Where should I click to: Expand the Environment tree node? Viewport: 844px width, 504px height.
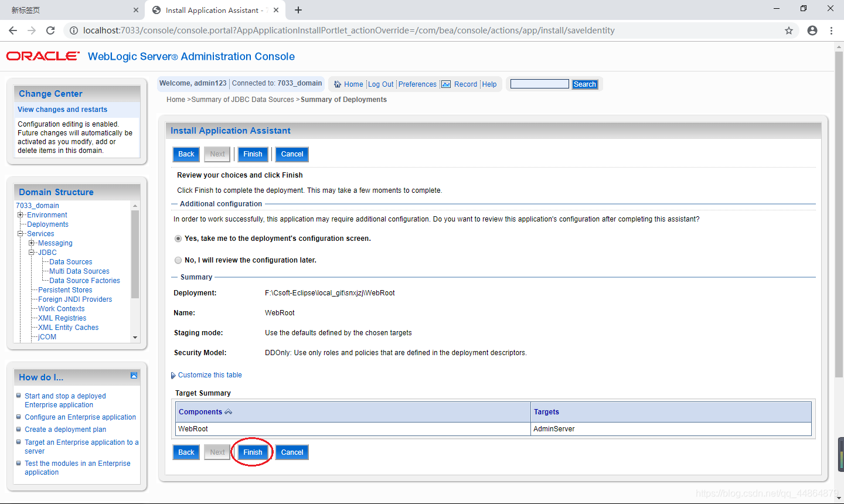21,215
